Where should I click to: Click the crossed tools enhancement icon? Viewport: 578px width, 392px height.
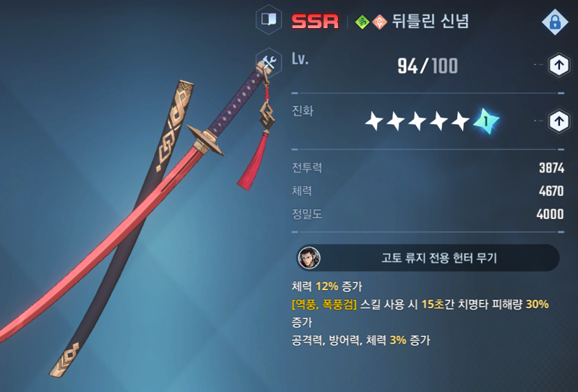pos(269,63)
